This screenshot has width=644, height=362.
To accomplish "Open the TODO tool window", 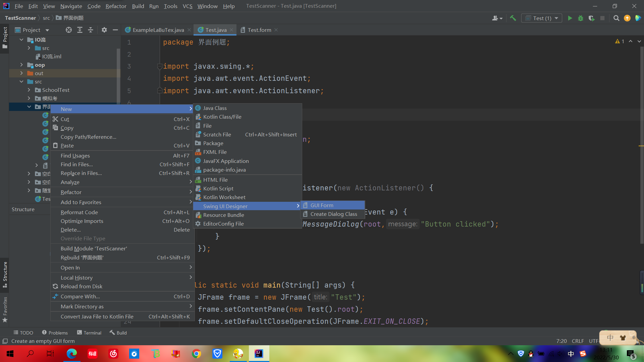I will point(23,333).
